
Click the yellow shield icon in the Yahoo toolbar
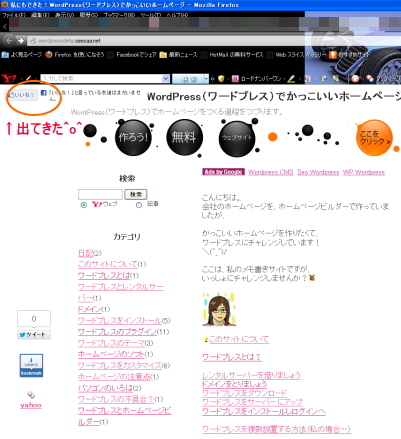221,79
